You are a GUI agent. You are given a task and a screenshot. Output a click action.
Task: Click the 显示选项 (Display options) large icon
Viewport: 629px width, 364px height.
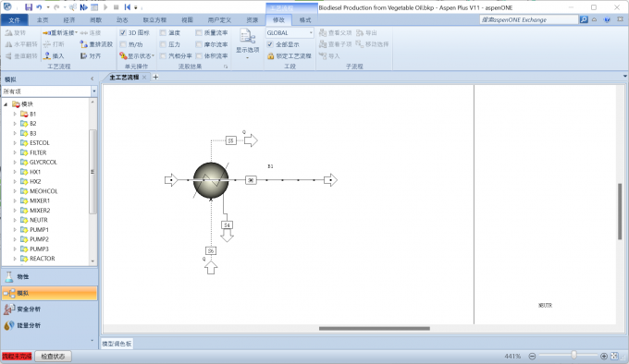coord(248,36)
